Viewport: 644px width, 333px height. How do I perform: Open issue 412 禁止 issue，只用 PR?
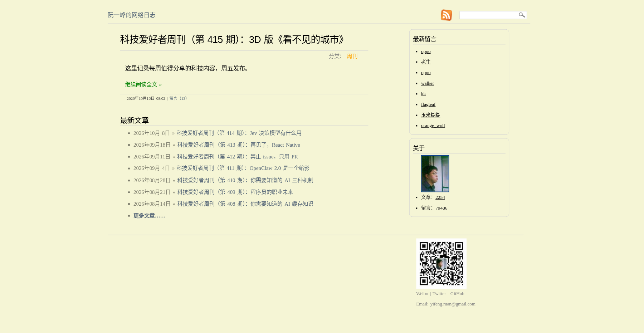click(238, 157)
